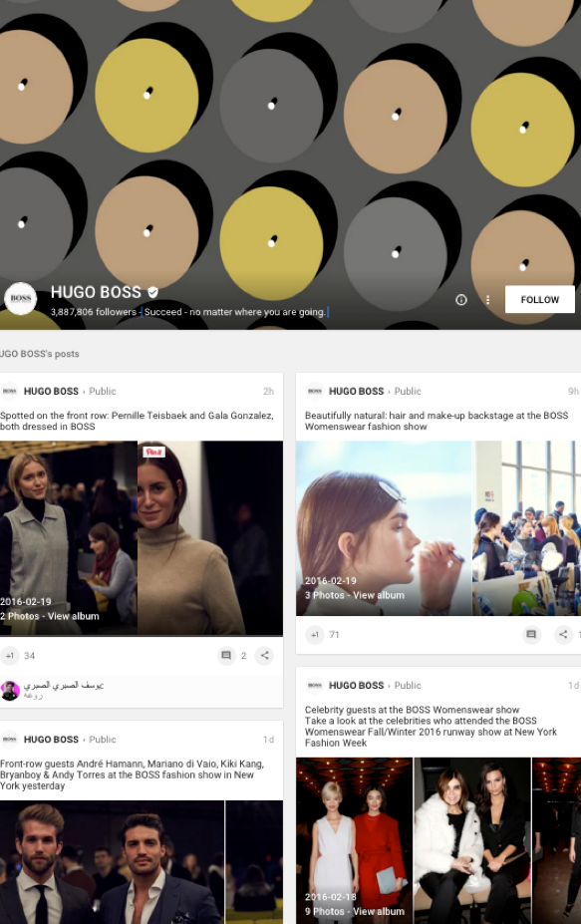Click the 2h timestamp on the first post

(x=268, y=392)
